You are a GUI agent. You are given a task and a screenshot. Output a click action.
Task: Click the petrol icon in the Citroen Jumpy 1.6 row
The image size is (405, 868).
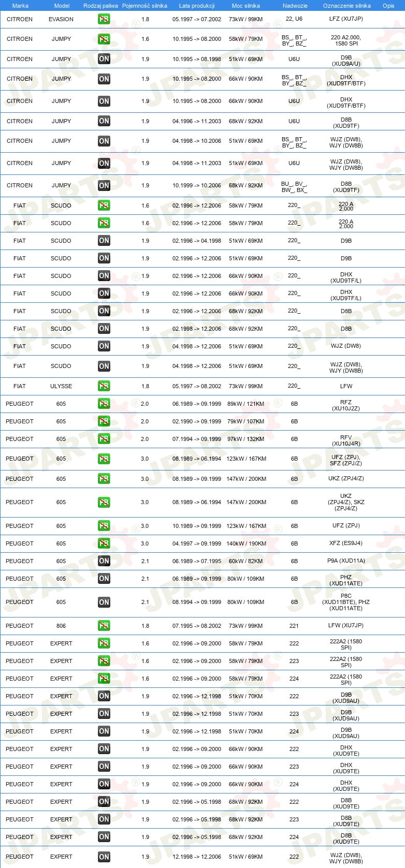(x=104, y=39)
